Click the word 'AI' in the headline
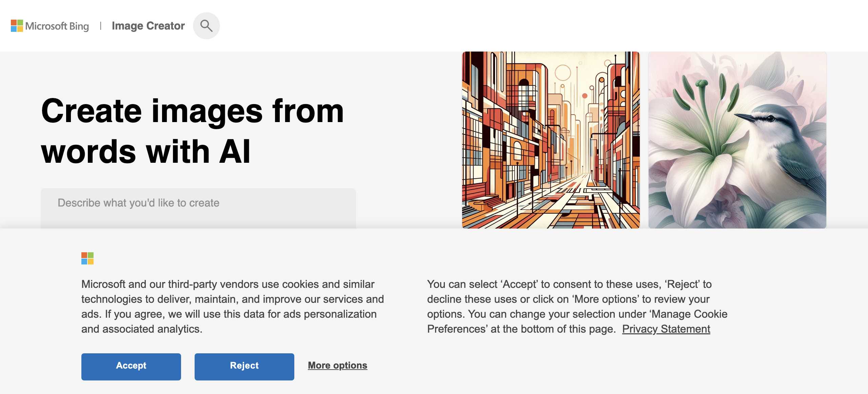 pos(235,152)
